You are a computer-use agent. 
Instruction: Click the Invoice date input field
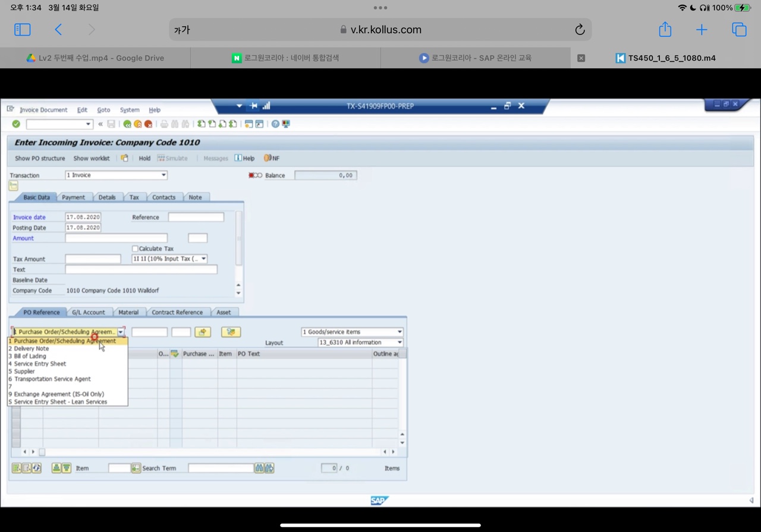[83, 217]
